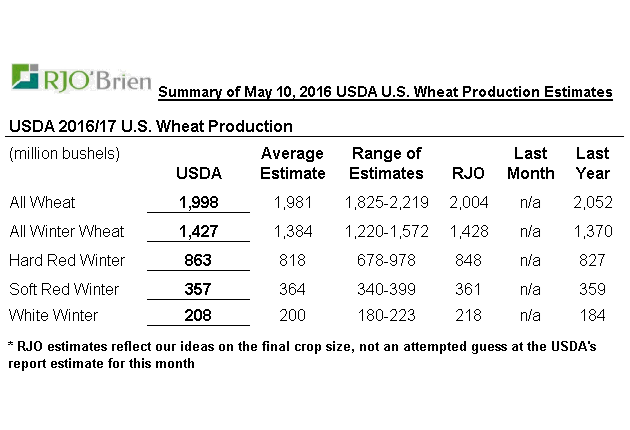The width and height of the screenshot is (630, 430).
Task: Select the USDA 2016/17 U.S. Wheat Production heading
Action: [x=150, y=127]
